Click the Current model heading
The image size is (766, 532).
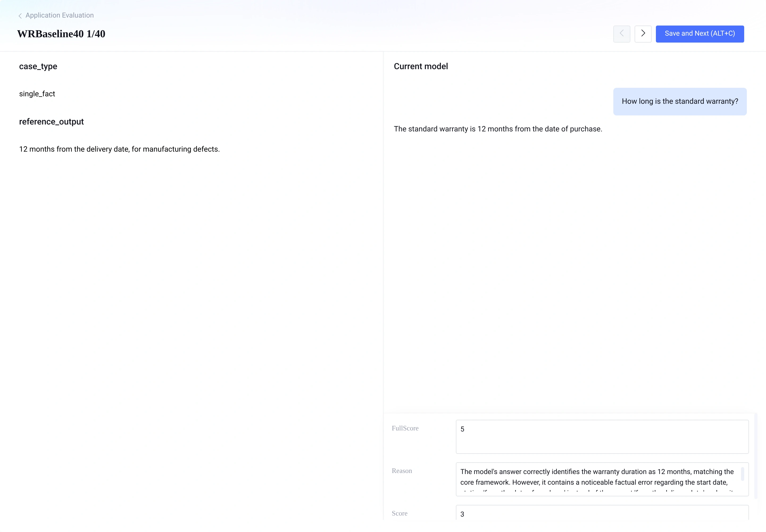click(x=421, y=66)
